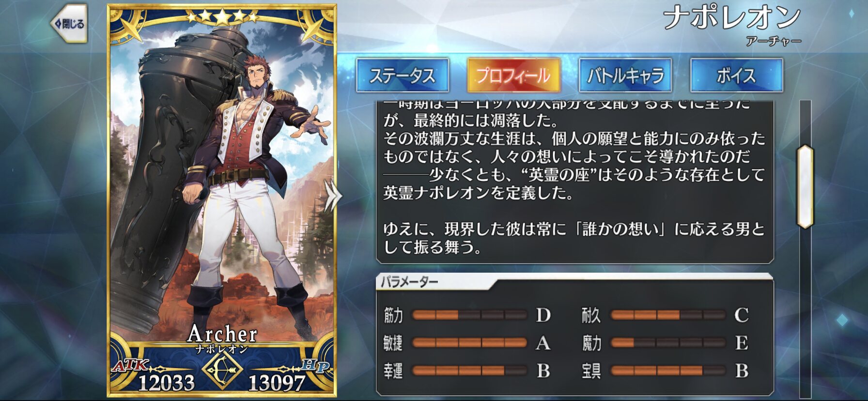Click the five gold rarity stars

pyautogui.click(x=222, y=17)
